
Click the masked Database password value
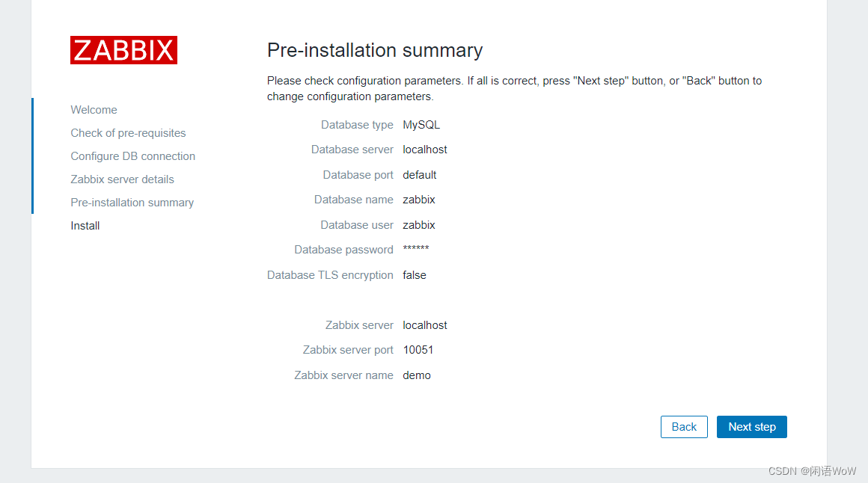click(x=415, y=250)
